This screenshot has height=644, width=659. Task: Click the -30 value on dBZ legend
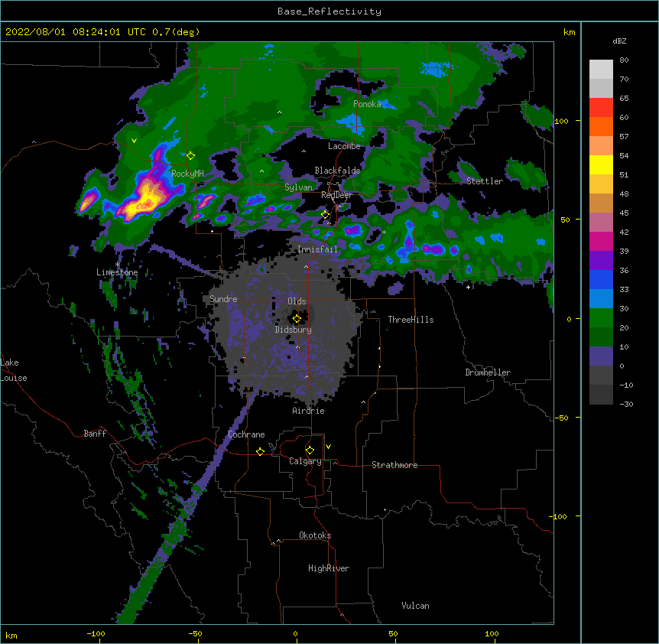(x=626, y=405)
